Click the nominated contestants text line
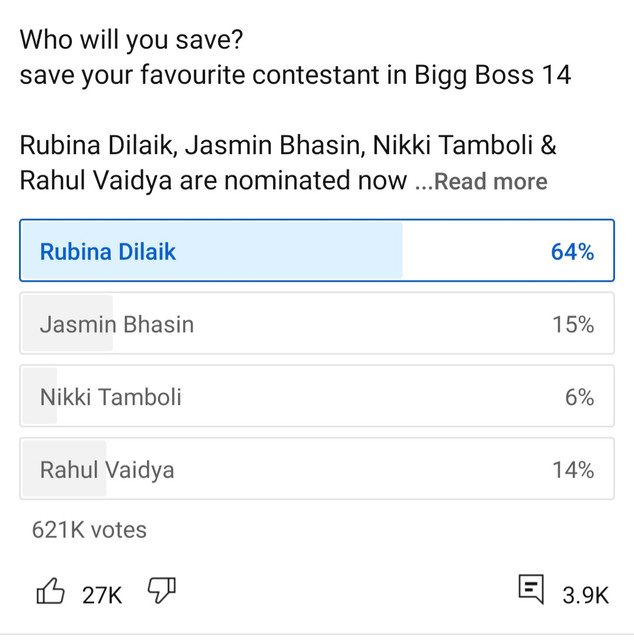This screenshot has width=634, height=640. pos(288,147)
